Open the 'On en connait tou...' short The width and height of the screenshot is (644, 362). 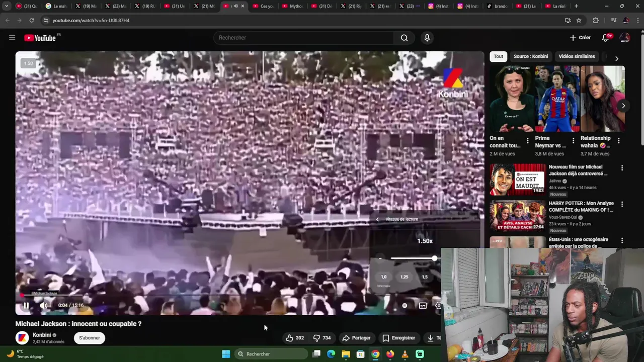[512, 99]
